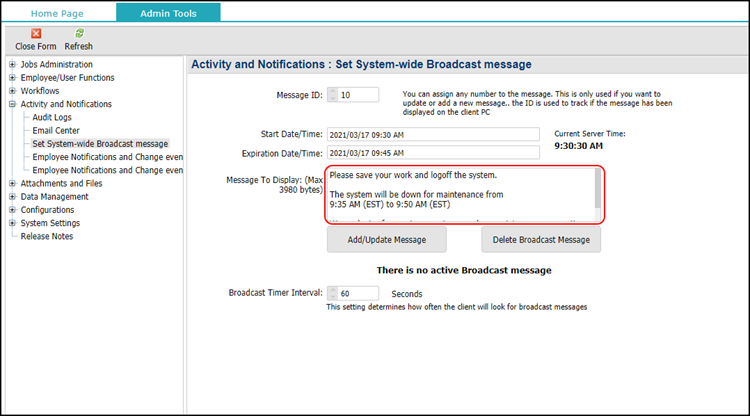Select Set System-wide Broadcast message item
750x416 pixels.
(100, 143)
